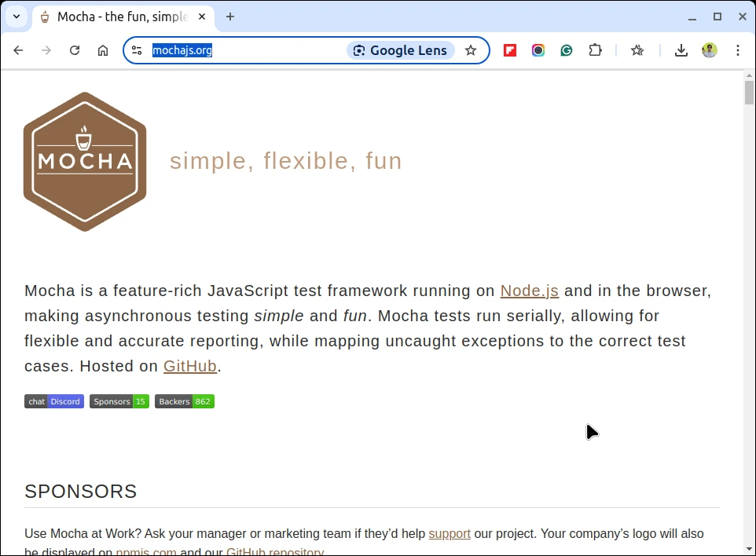This screenshot has width=756, height=556.
Task: Open the colorful circle extension icon
Action: tap(538, 50)
